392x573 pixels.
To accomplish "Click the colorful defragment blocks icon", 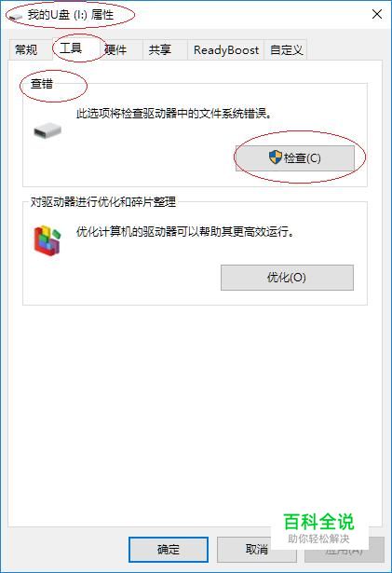I will point(47,240).
